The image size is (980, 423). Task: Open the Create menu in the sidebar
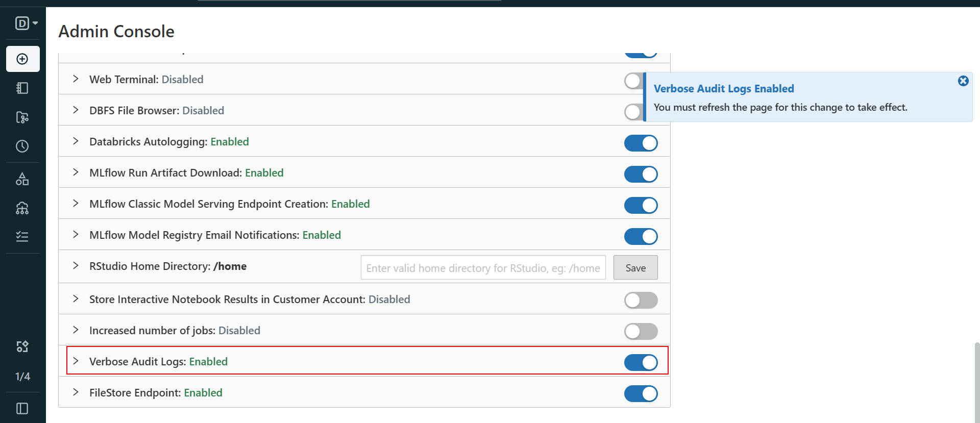pos(22,59)
